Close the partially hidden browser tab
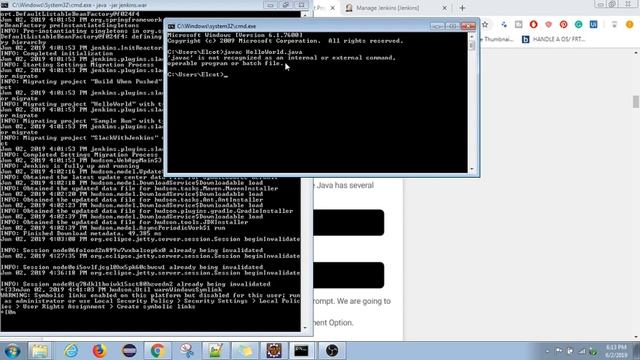The width and height of the screenshot is (640, 360). pyautogui.click(x=332, y=8)
